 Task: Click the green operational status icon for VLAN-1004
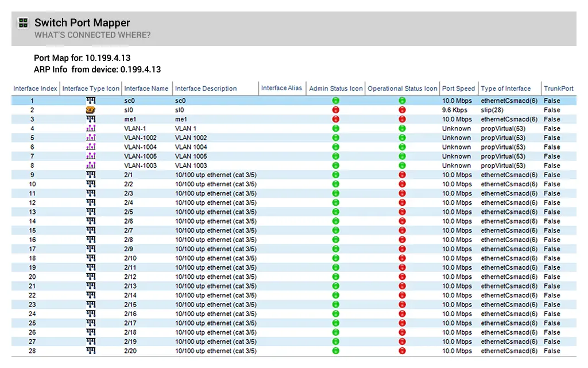click(403, 147)
